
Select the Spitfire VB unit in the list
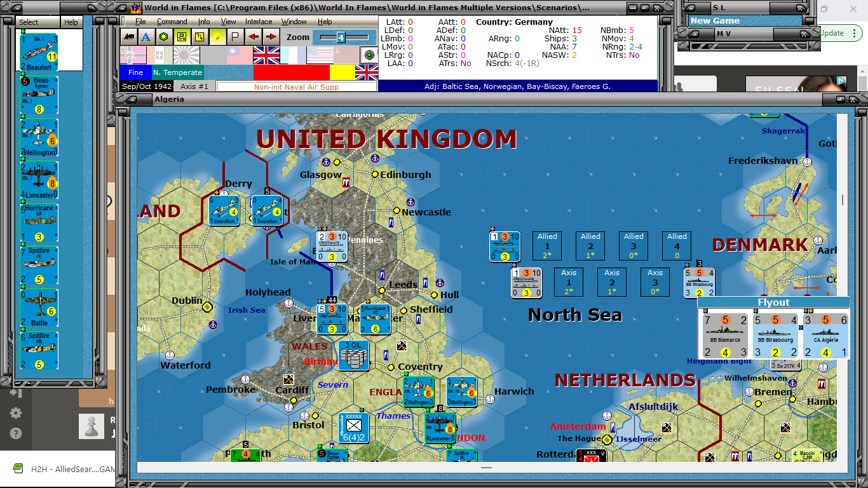[39, 350]
